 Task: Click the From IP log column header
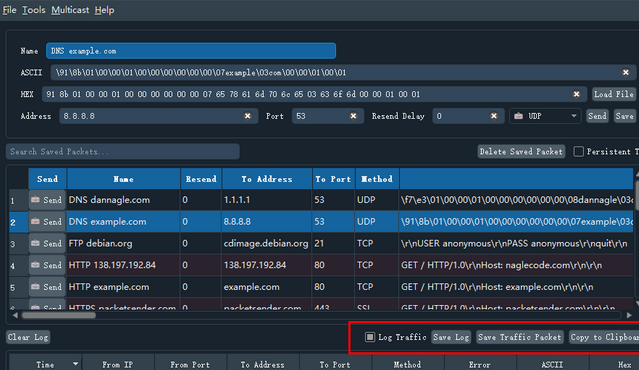pyautogui.click(x=118, y=364)
